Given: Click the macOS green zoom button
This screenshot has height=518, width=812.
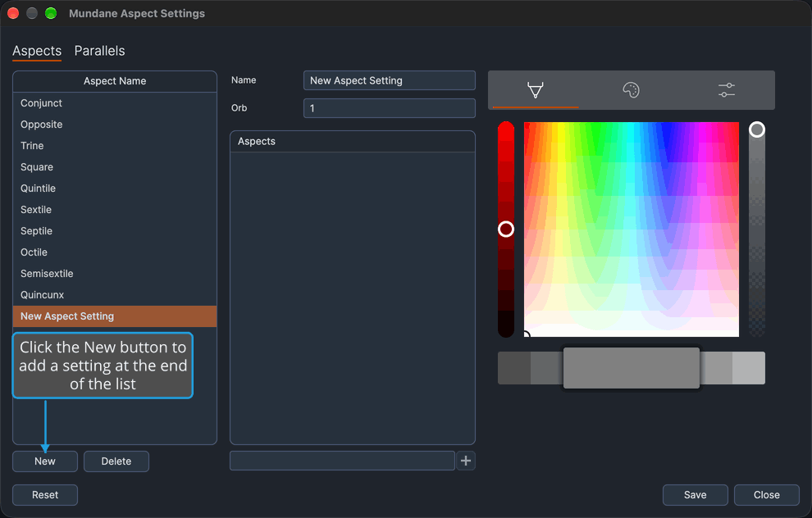Looking at the screenshot, I should [x=51, y=13].
